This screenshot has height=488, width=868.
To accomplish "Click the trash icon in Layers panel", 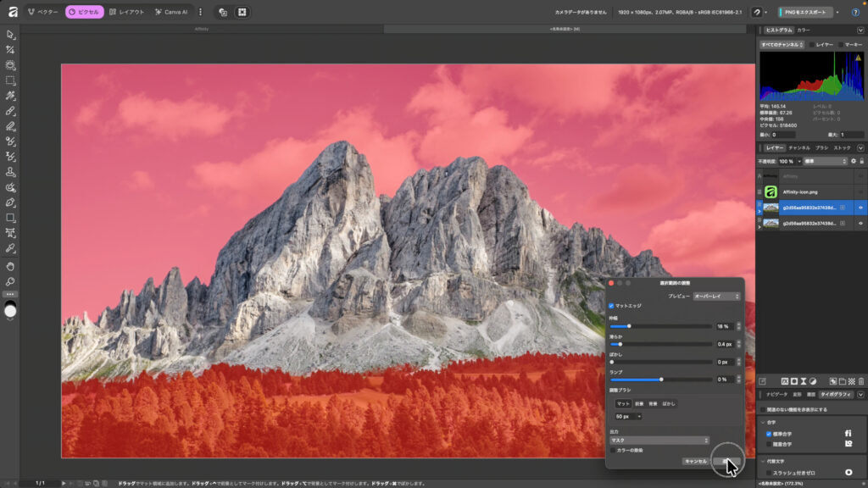I will coord(861,381).
